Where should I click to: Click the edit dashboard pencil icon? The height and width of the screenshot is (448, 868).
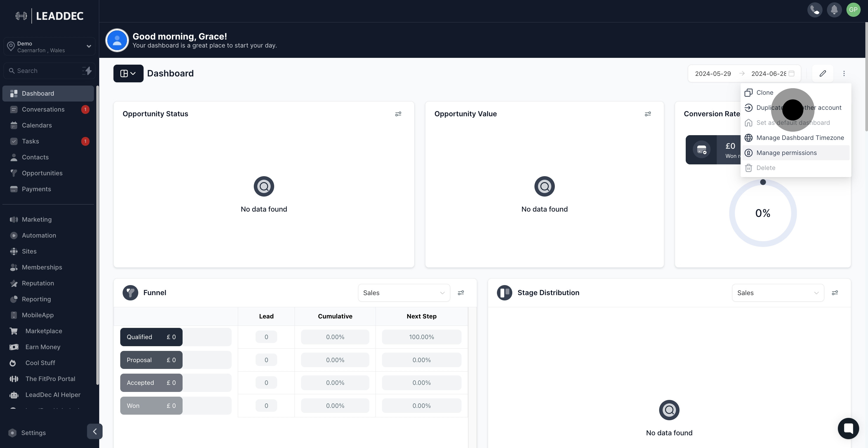coord(823,73)
